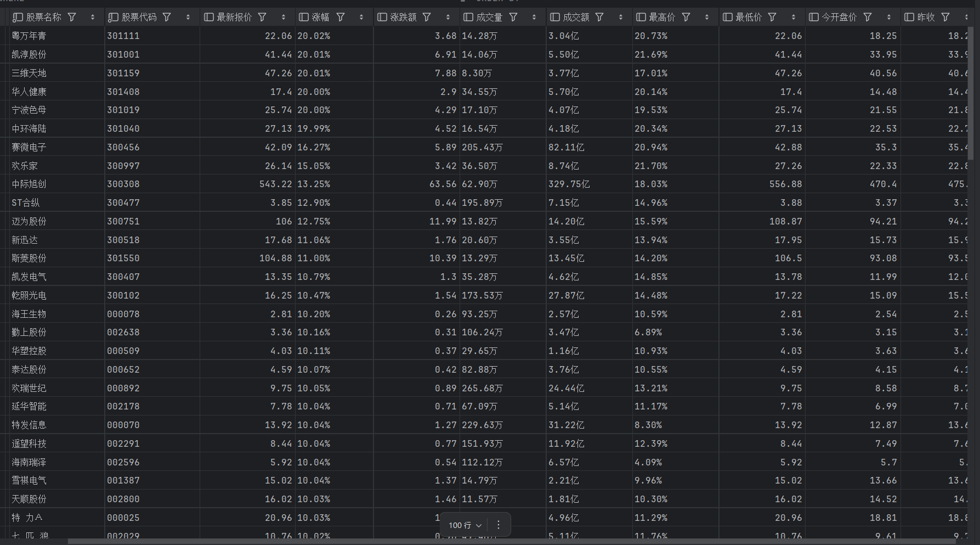The height and width of the screenshot is (545, 980).
Task: Click the filter icon on 股票名称 column
Action: [x=72, y=18]
